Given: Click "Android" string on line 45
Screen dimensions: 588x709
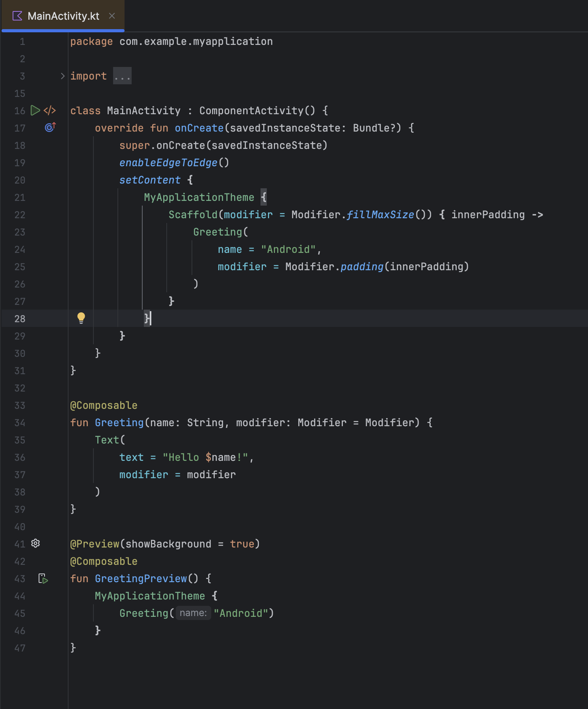Looking at the screenshot, I should (241, 613).
